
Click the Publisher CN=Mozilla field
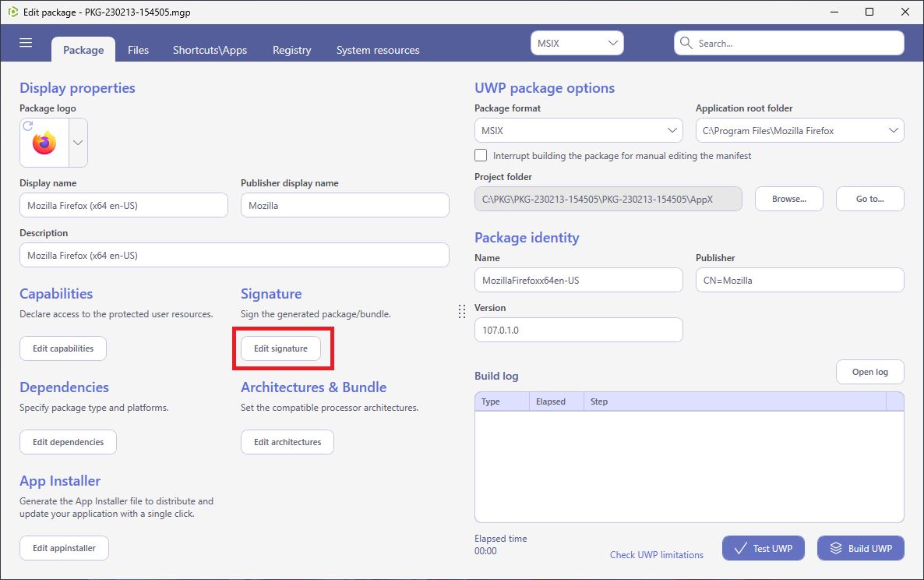[799, 280]
